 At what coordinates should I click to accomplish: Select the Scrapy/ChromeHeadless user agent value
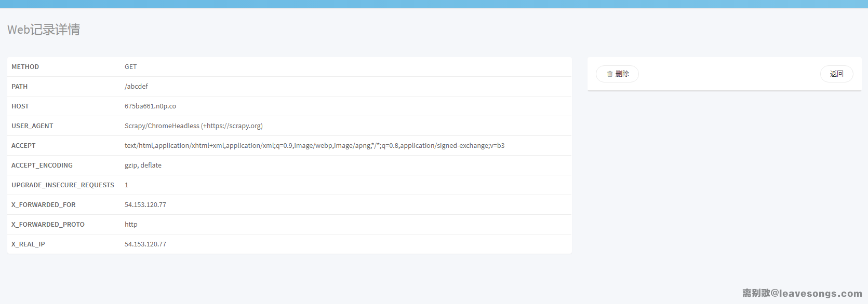(x=193, y=126)
